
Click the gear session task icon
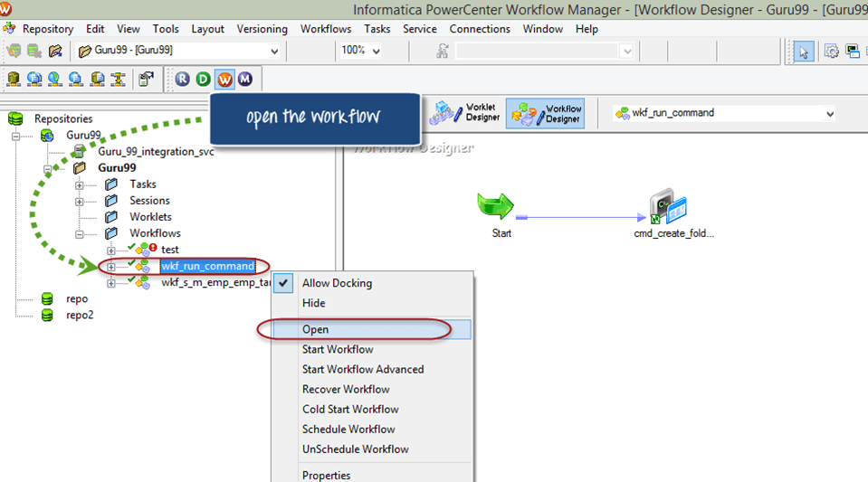(x=831, y=52)
